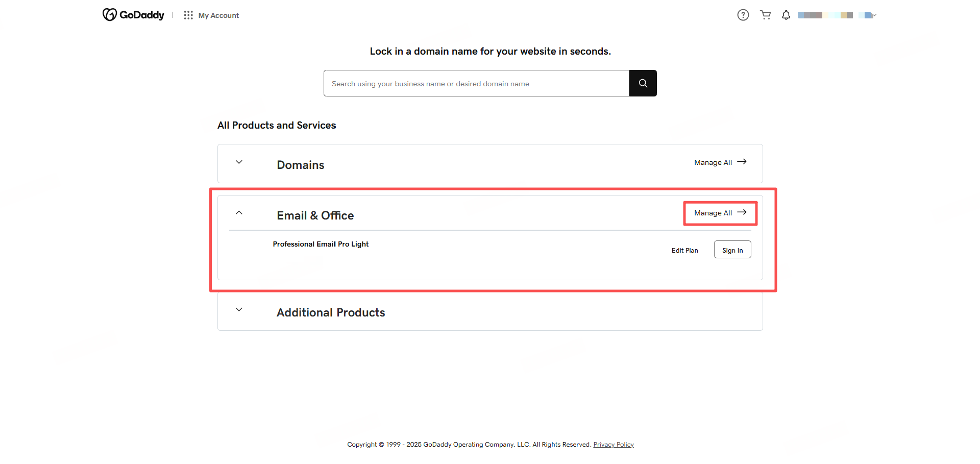The height and width of the screenshot is (464, 980).
Task: Open the app grid launcher icon
Action: (188, 15)
